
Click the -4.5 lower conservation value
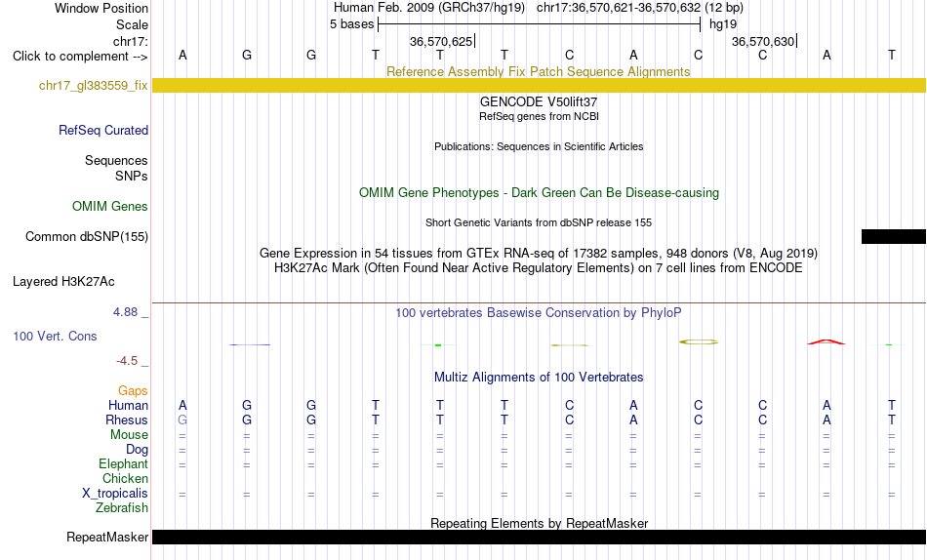point(127,361)
